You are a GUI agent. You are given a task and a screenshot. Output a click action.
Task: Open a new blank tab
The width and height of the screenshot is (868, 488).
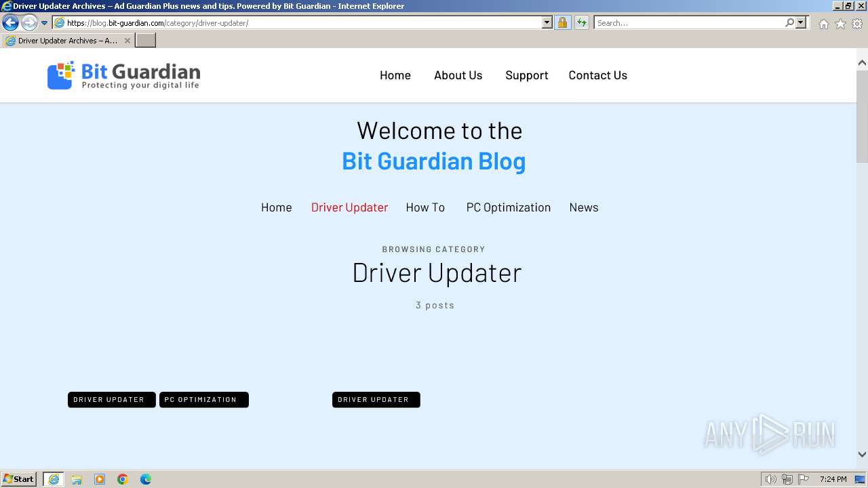point(146,41)
